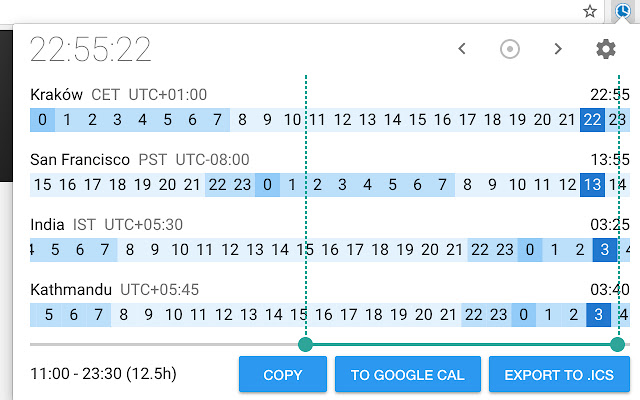Screen dimensions: 640x400
Task: Click the San Francisco city label
Action: [81, 159]
